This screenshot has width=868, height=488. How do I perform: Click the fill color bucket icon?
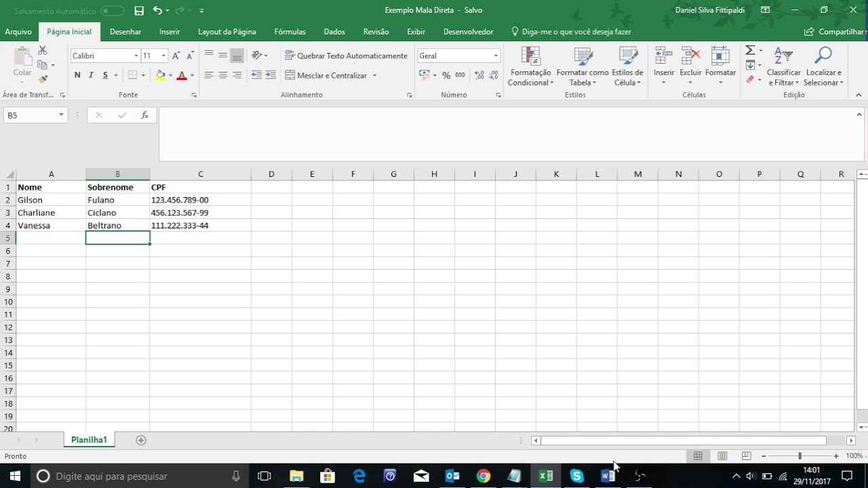pos(161,75)
